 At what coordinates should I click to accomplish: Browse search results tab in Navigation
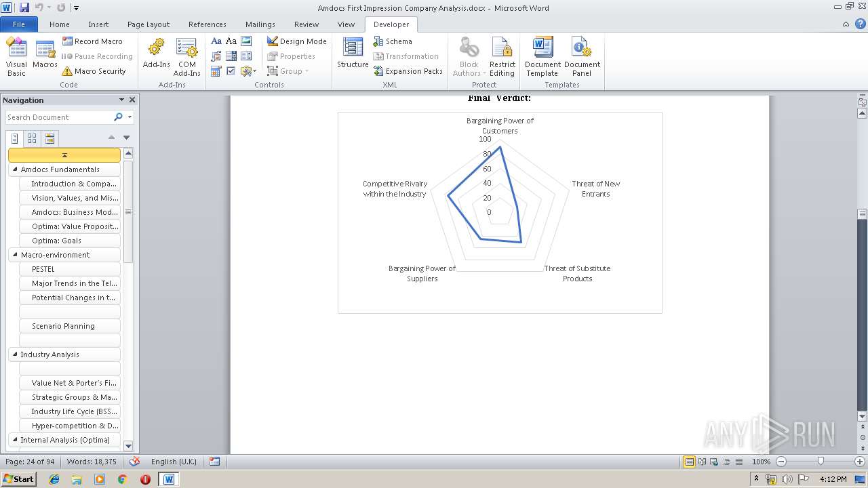(x=50, y=138)
